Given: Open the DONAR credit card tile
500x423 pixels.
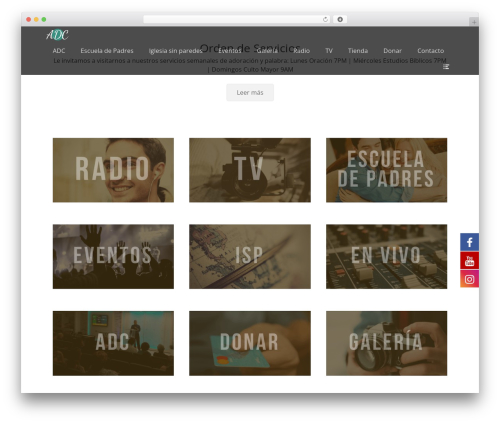Looking at the screenshot, I should point(250,343).
